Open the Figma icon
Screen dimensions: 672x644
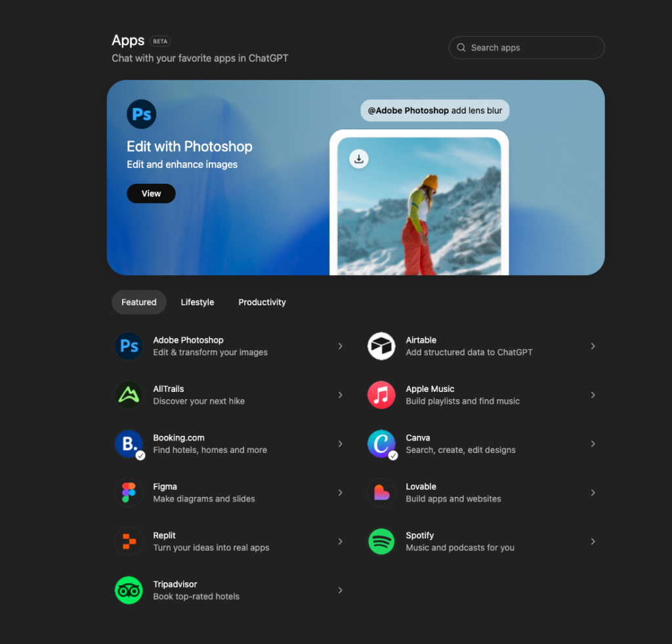click(129, 492)
